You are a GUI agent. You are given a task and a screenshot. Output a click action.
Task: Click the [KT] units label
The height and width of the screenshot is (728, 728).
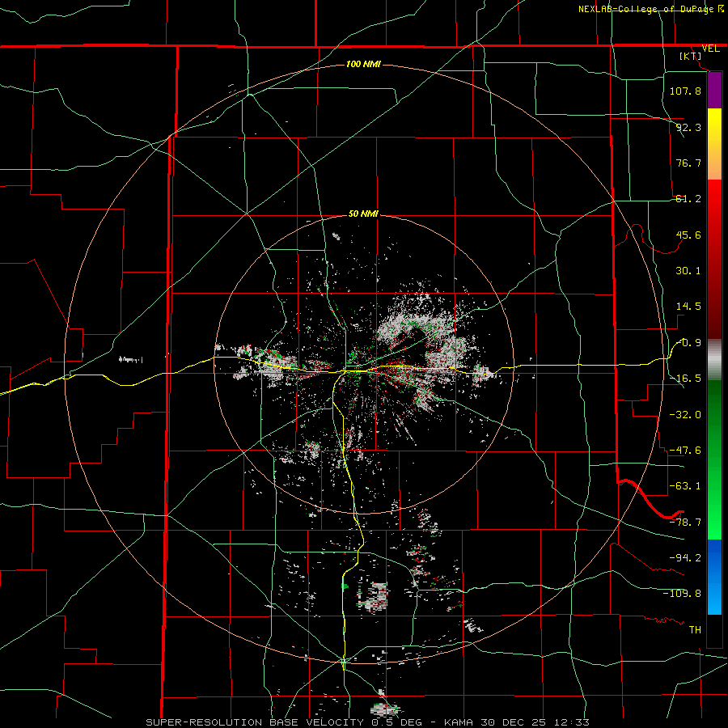(x=691, y=56)
